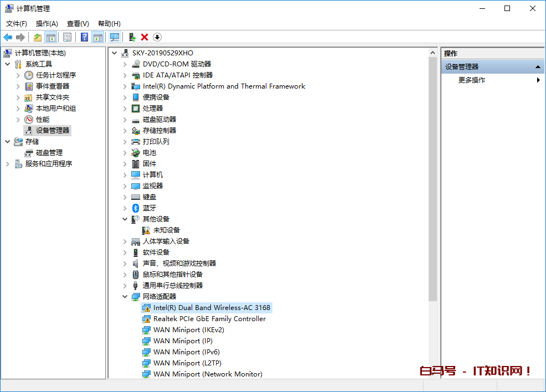Toggle the show/hide console tree button
Image resolution: width=546 pixels, height=392 pixels.
[51, 37]
